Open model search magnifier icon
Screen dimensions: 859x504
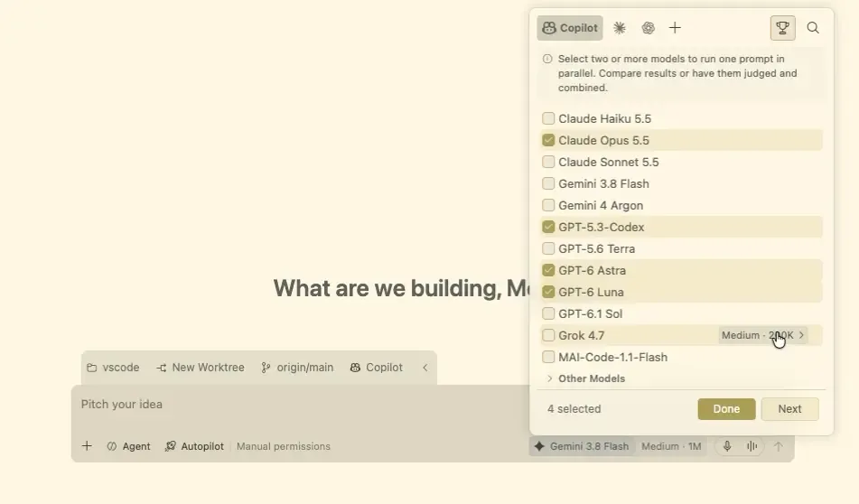[x=813, y=28]
